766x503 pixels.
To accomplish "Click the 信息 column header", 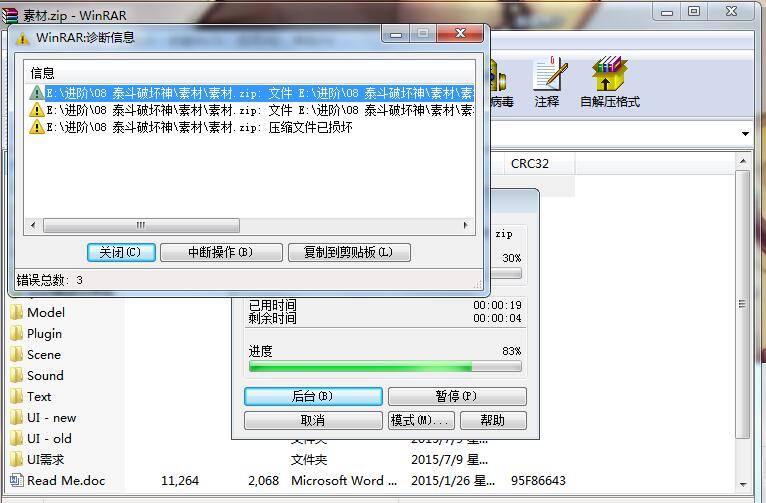I will 43,73.
